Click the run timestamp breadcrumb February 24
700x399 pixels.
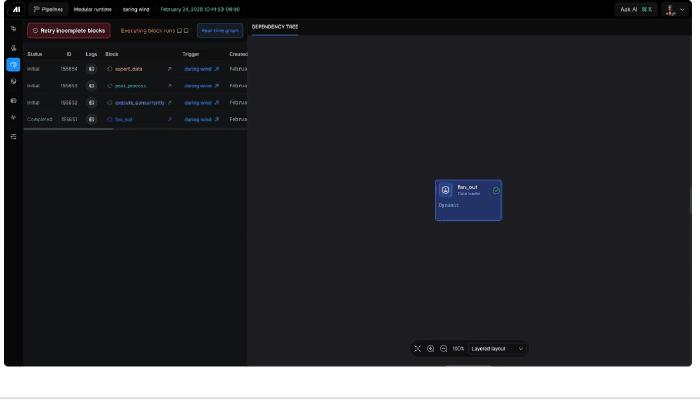tap(200, 9)
